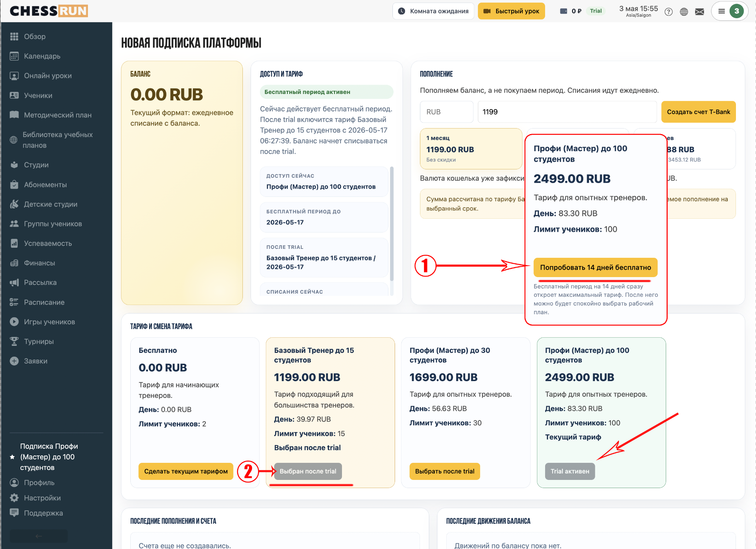The image size is (756, 549).
Task: Start a Быстрый урок
Action: (x=511, y=11)
